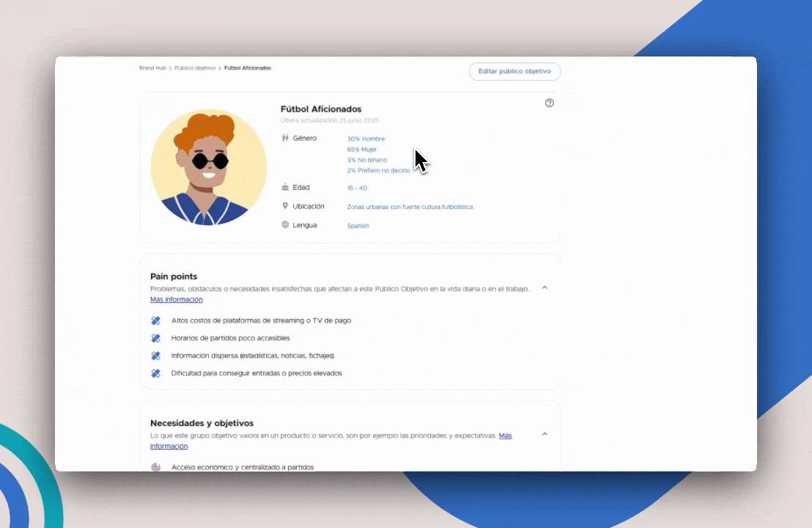Click icon beside Altos costos de plataformas
The width and height of the screenshot is (812, 528).
(155, 320)
